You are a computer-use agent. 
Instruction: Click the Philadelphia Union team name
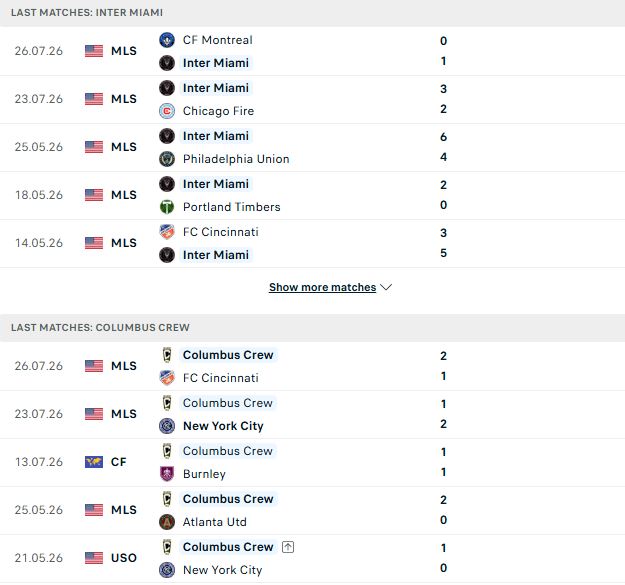(x=236, y=159)
